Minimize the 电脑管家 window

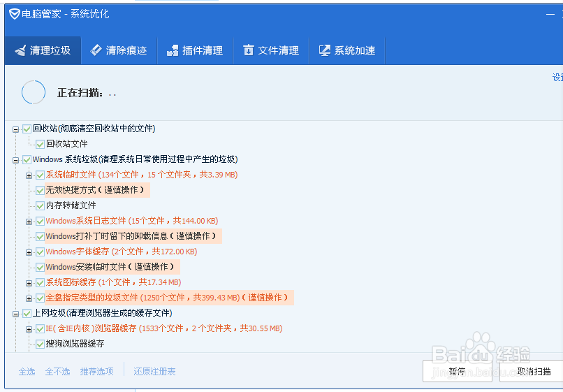click(x=550, y=15)
